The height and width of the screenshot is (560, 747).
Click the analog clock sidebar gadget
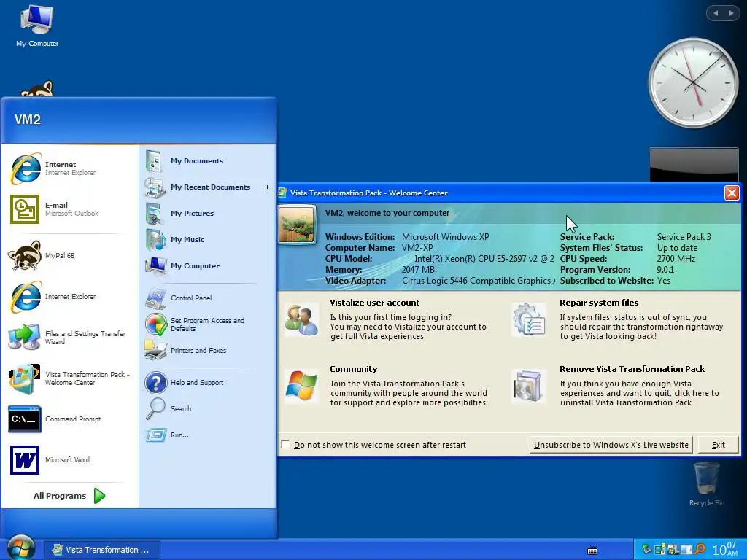click(x=693, y=83)
